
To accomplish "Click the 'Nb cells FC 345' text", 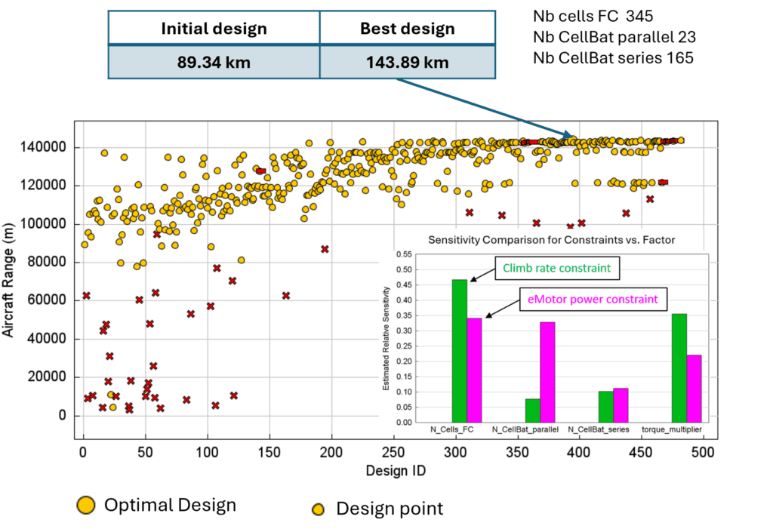I will (x=593, y=17).
